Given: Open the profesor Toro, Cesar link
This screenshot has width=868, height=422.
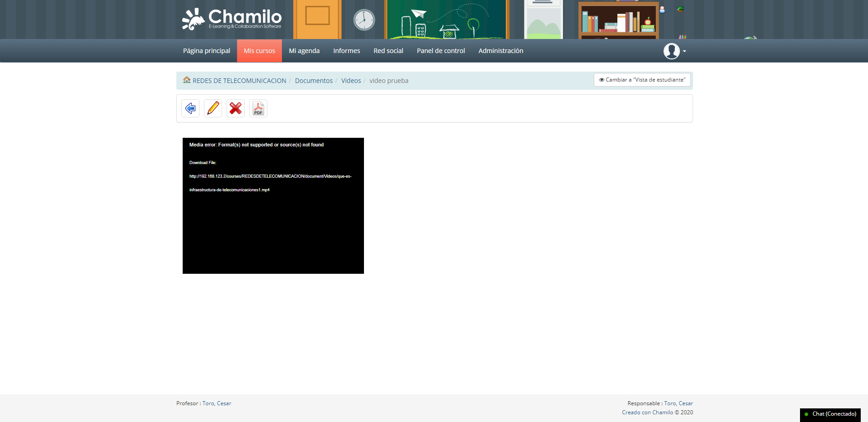Looking at the screenshot, I should 216,403.
